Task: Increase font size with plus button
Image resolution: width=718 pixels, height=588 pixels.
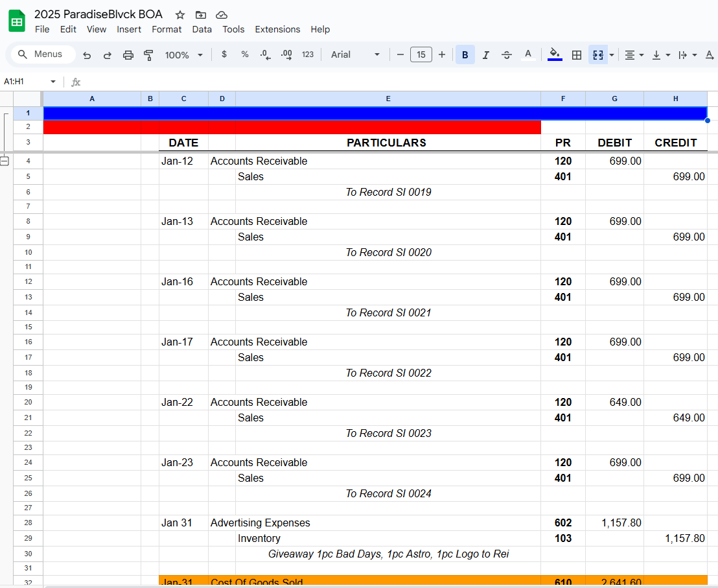Action: tap(442, 54)
